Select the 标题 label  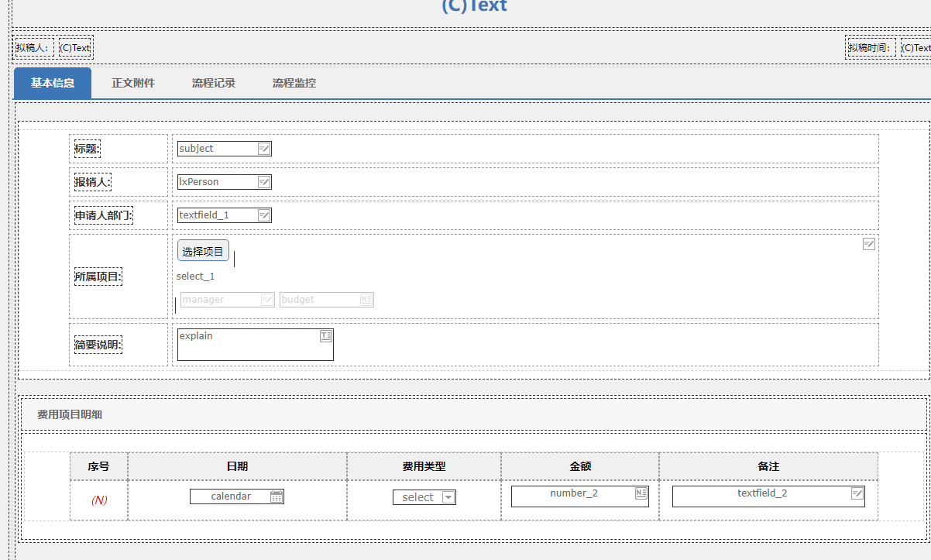click(88, 149)
